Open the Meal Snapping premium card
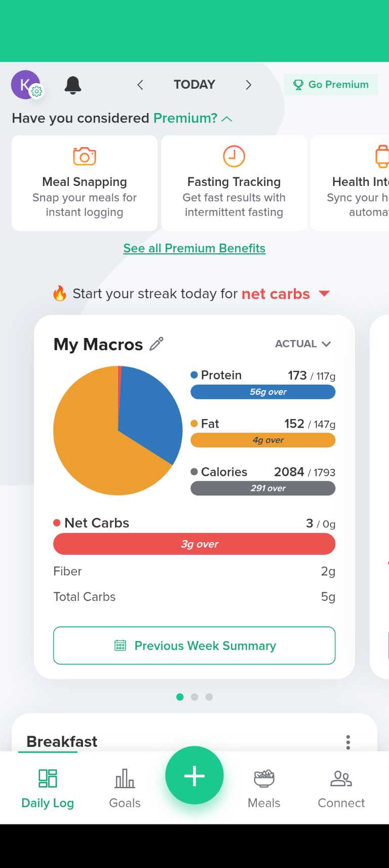This screenshot has width=389, height=868. tap(85, 183)
